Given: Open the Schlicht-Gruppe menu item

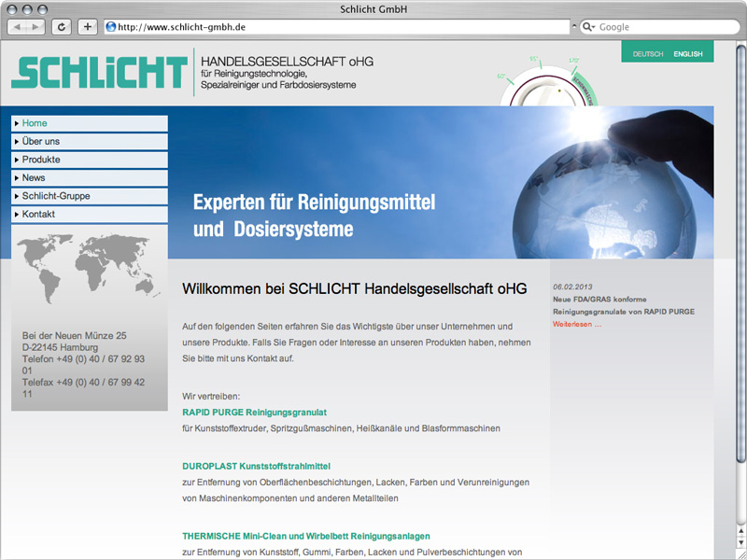Looking at the screenshot, I should tap(90, 196).
